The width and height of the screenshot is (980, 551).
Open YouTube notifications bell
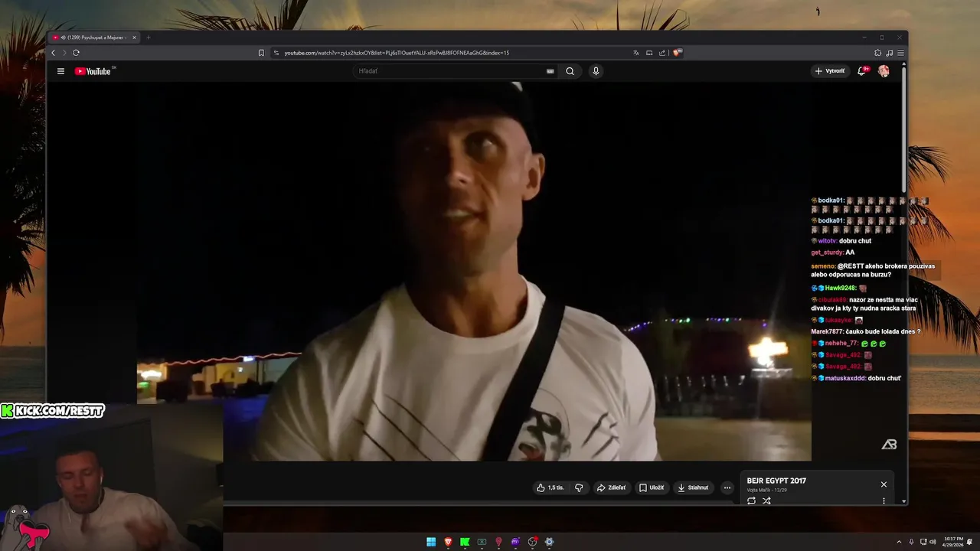[862, 70]
